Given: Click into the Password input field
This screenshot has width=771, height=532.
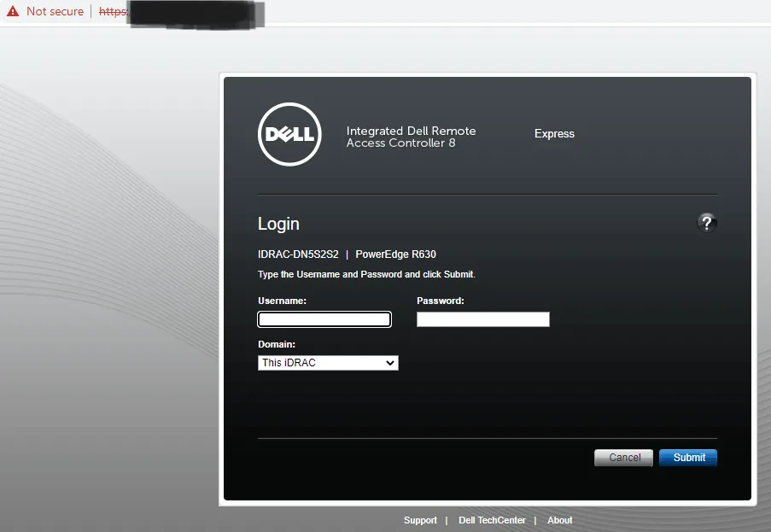Looking at the screenshot, I should pyautogui.click(x=482, y=319).
